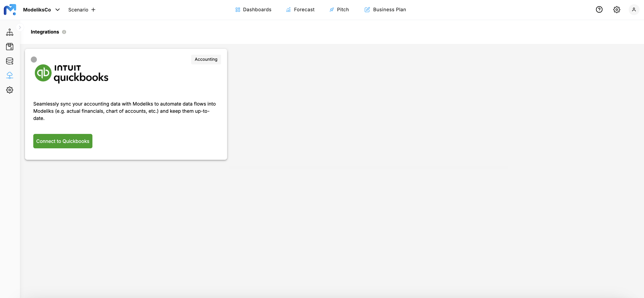Screen dimensions: 644x298
Task: Go to the Dashboards section
Action: (x=253, y=9)
